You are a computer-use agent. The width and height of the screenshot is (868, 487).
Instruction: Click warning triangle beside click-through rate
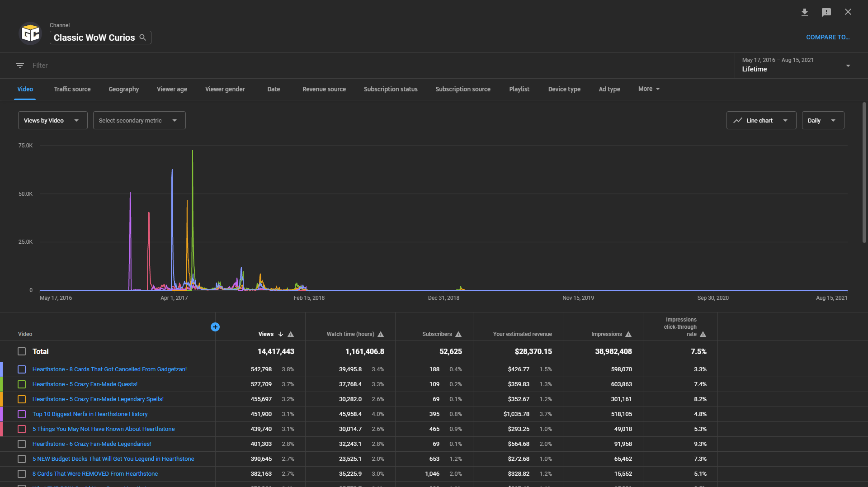pos(703,334)
